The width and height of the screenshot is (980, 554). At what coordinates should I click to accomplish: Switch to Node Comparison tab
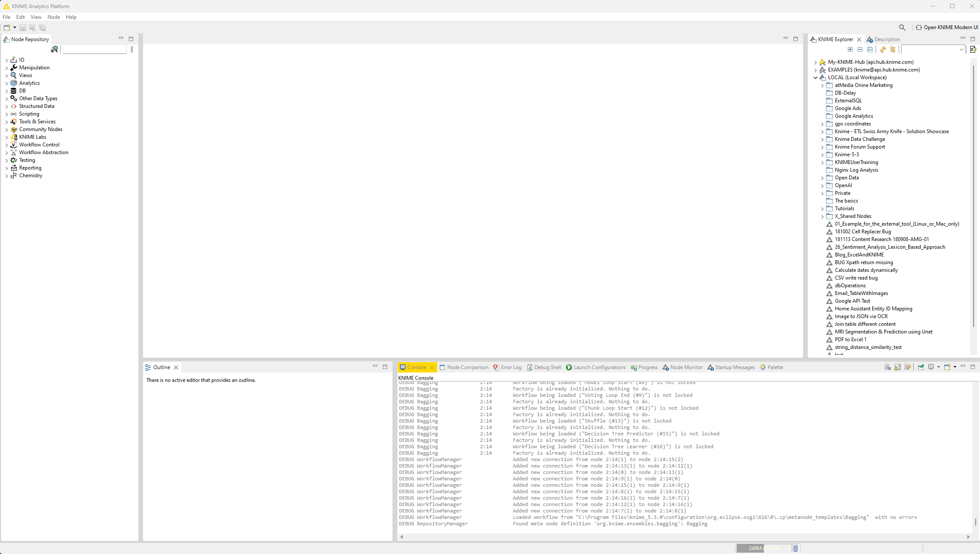464,367
